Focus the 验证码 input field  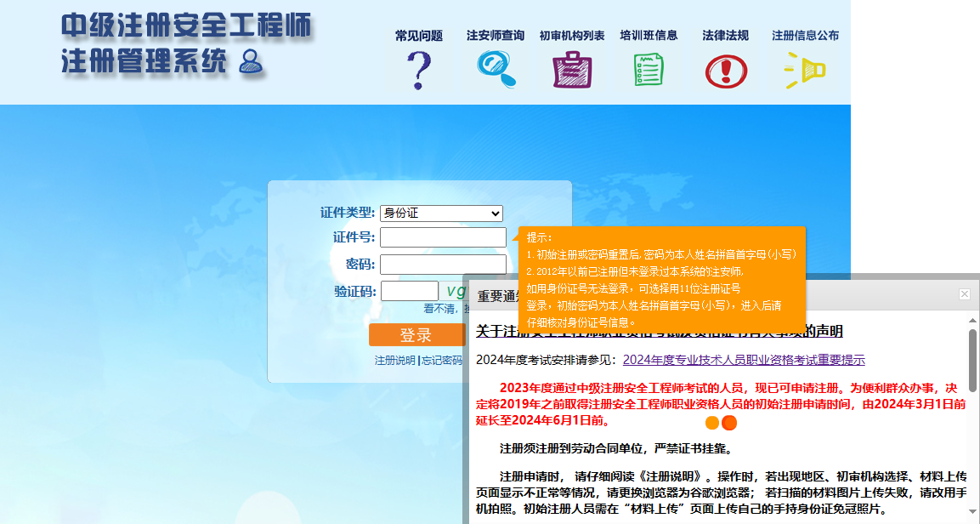pos(410,291)
